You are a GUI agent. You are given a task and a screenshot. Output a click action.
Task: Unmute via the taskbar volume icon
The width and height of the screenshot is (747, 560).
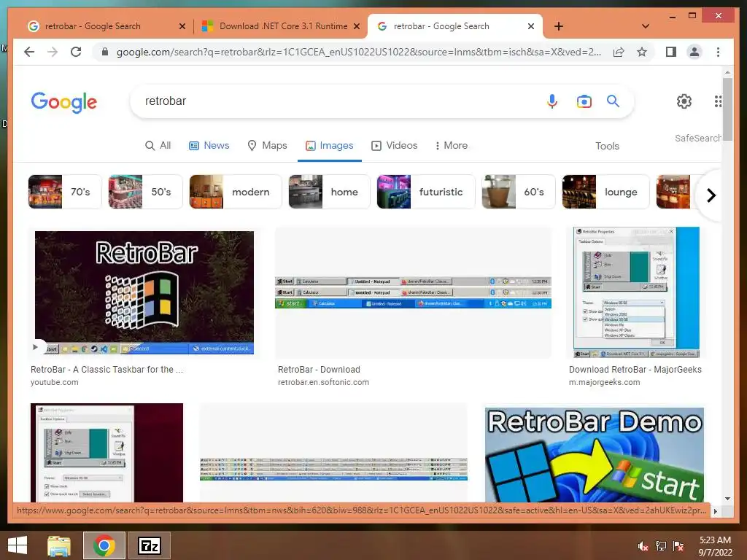[x=643, y=546]
